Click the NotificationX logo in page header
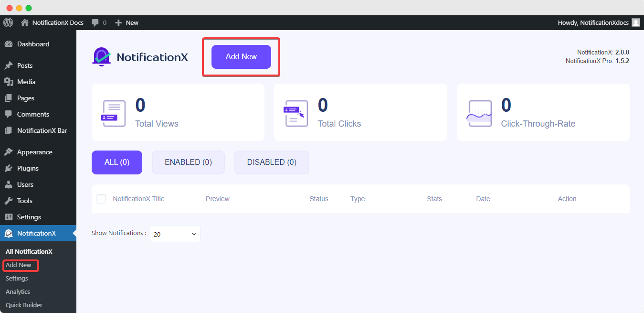The width and height of the screenshot is (644, 313). coord(140,57)
